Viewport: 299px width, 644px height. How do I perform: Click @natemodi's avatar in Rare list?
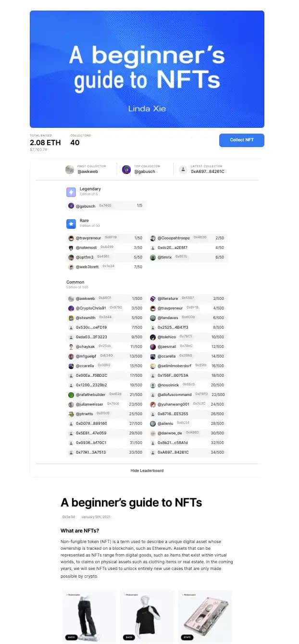[x=71, y=248]
